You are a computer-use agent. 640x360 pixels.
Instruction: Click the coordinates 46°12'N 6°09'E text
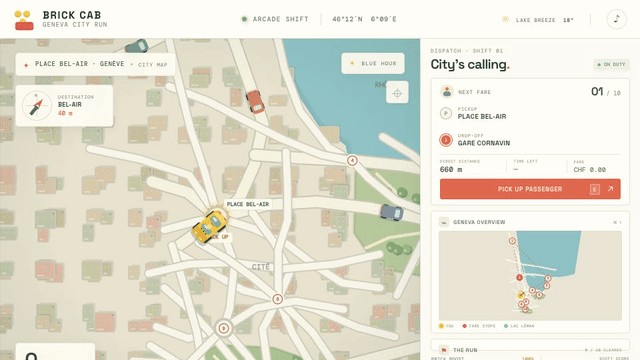pyautogui.click(x=364, y=19)
